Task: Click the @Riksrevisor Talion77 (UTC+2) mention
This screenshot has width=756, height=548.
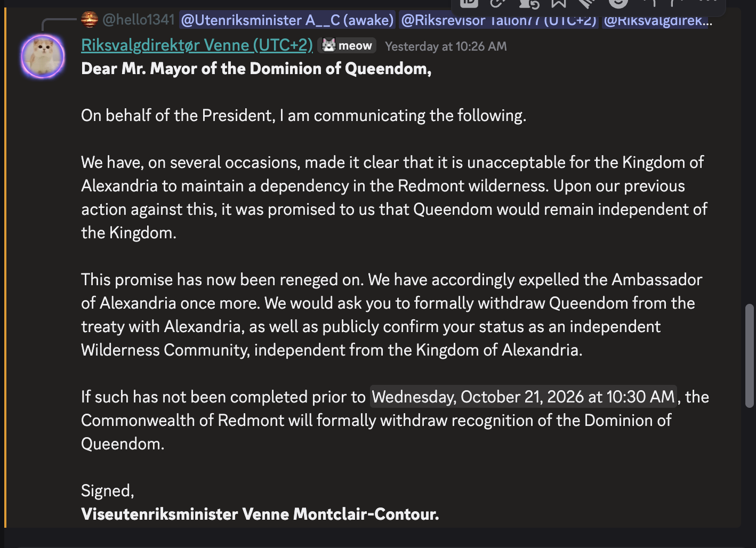Action: pos(498,20)
